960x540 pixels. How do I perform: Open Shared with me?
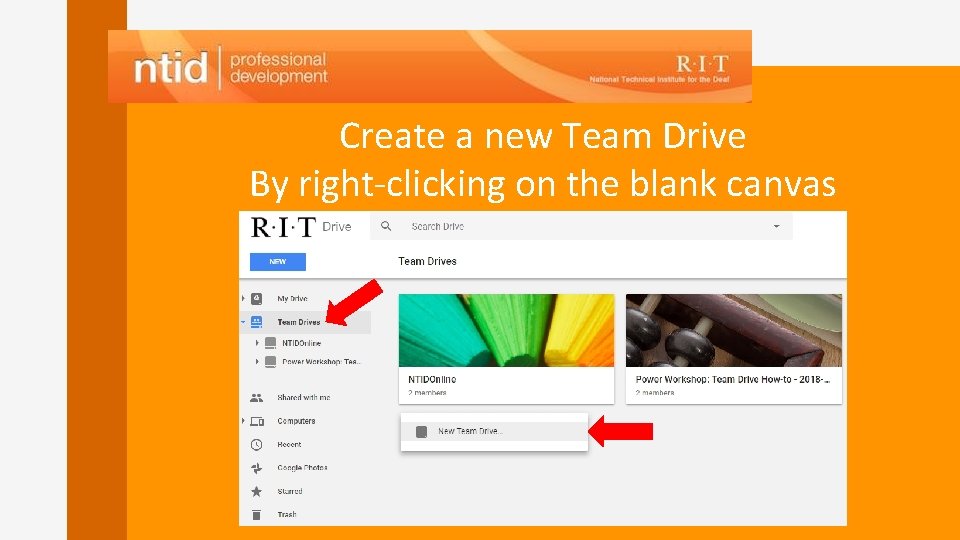pos(304,397)
